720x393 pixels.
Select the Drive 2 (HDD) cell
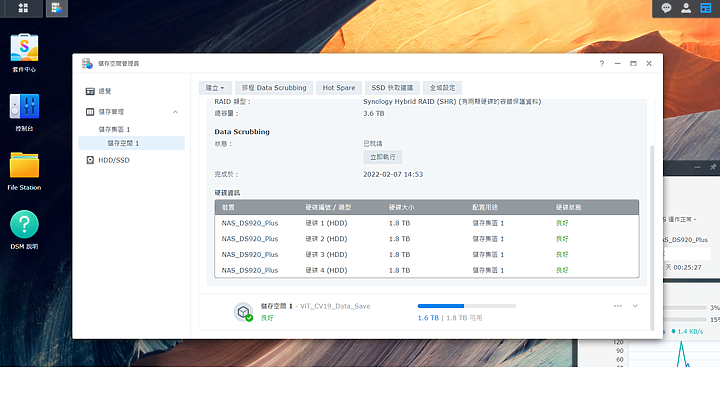(x=326, y=239)
